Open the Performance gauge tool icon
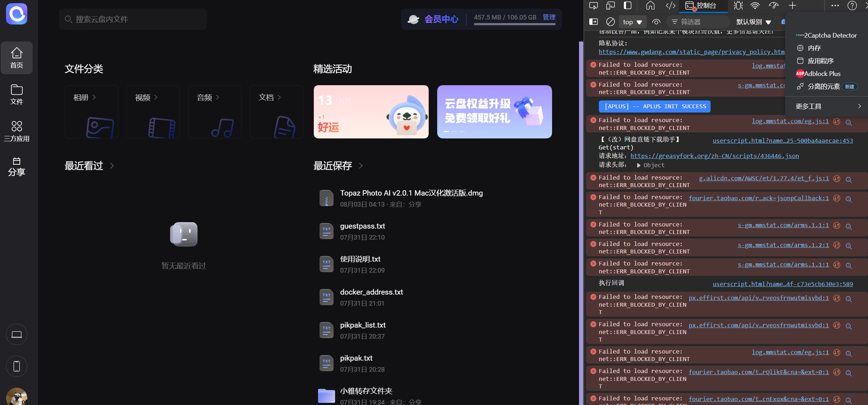Screen dimensions: 868x405 point(773,6)
